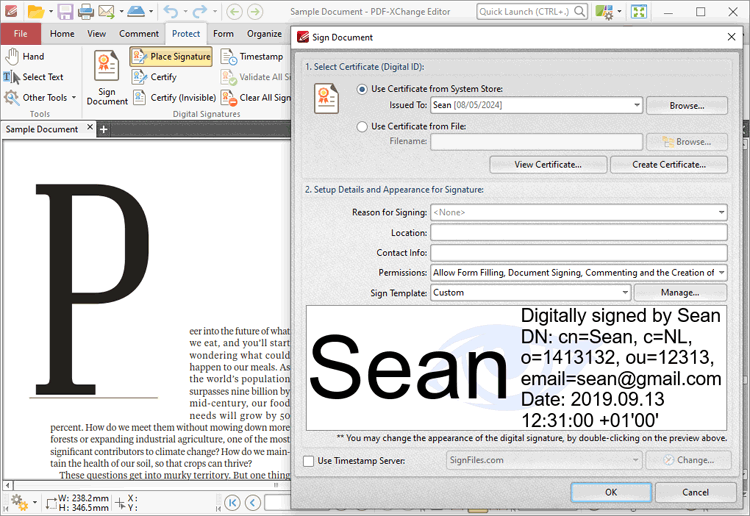Click Create Certificate button
This screenshot has width=750, height=516.
(669, 165)
